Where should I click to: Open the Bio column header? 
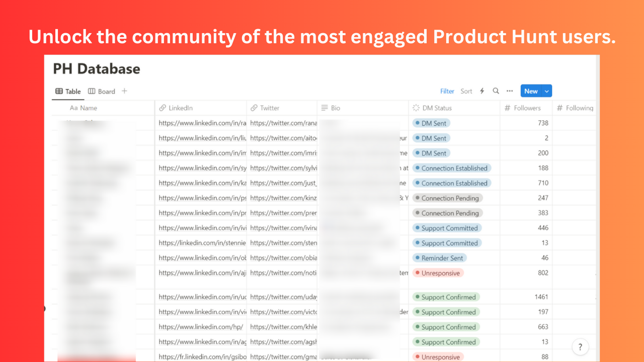click(331, 108)
